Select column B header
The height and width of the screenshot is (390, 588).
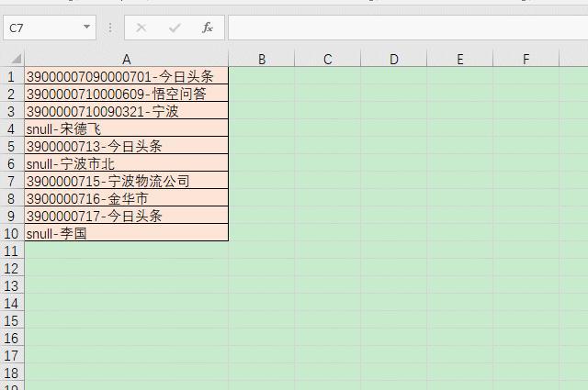pyautogui.click(x=262, y=59)
